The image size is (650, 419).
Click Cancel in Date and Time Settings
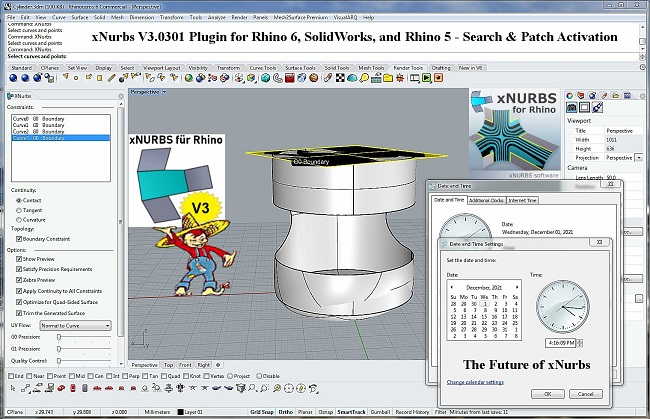(x=585, y=394)
